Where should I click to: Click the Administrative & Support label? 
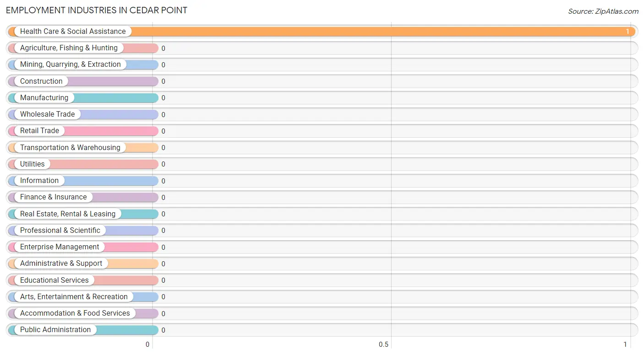(61, 264)
